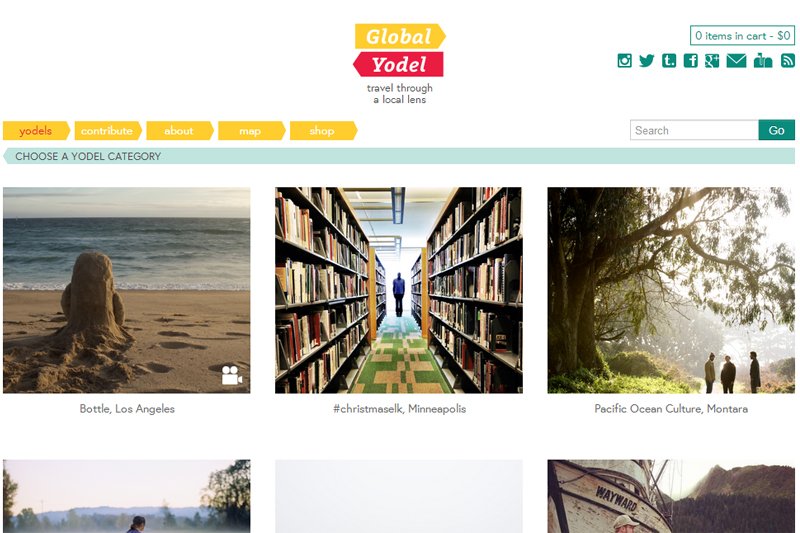Open the map menu tab
This screenshot has height=533, width=800.
pyautogui.click(x=251, y=131)
